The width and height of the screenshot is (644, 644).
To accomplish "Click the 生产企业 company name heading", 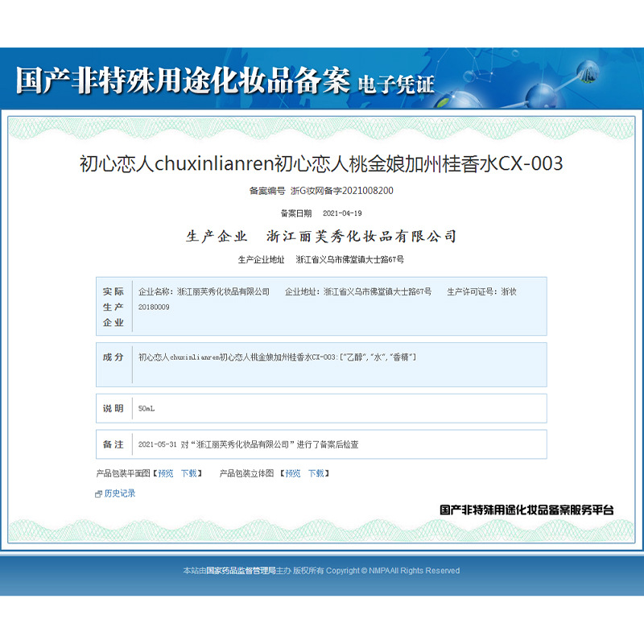I will tap(321, 237).
